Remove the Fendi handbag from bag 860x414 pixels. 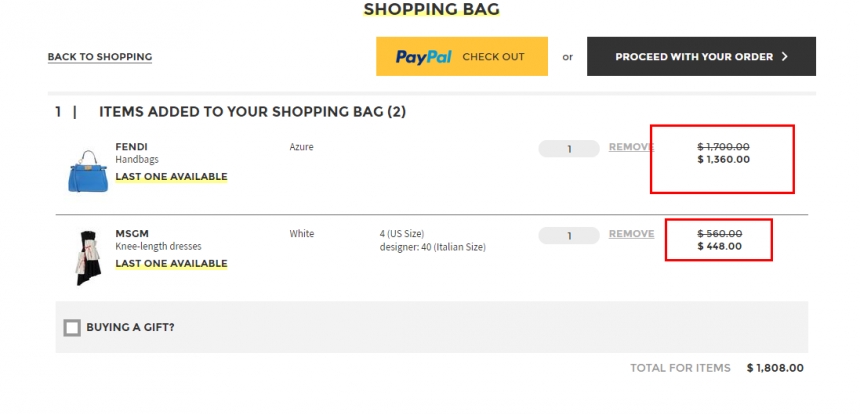click(631, 147)
